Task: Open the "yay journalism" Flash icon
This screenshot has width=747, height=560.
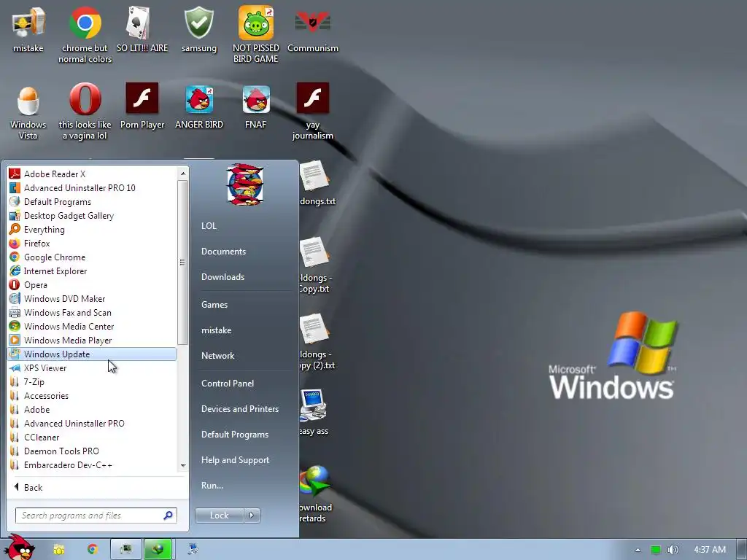Action: (312, 112)
